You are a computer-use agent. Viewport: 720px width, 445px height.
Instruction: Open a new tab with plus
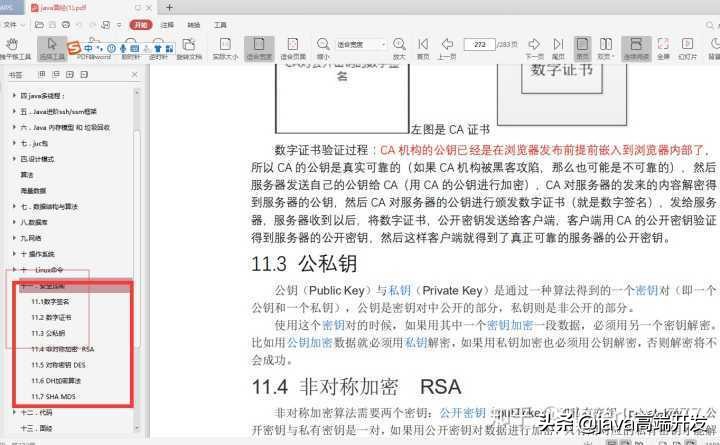coord(169,7)
